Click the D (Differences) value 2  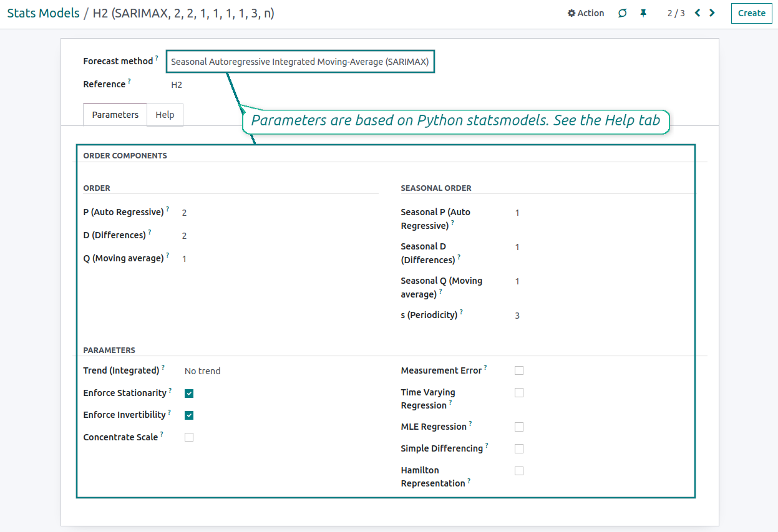click(x=185, y=236)
